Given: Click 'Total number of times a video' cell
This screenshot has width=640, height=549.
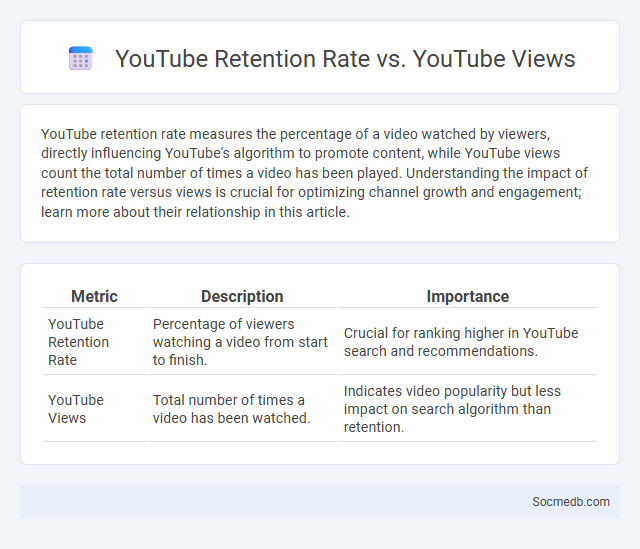Looking at the screenshot, I should tap(242, 409).
